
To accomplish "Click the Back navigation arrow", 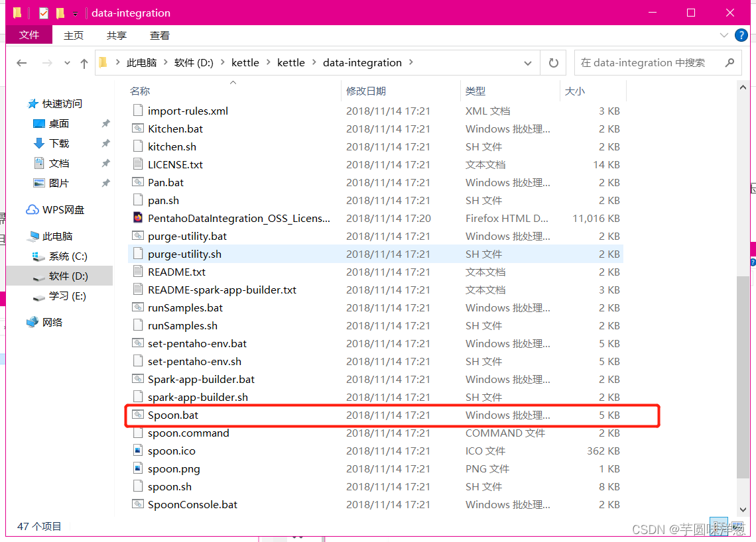I will coord(22,63).
